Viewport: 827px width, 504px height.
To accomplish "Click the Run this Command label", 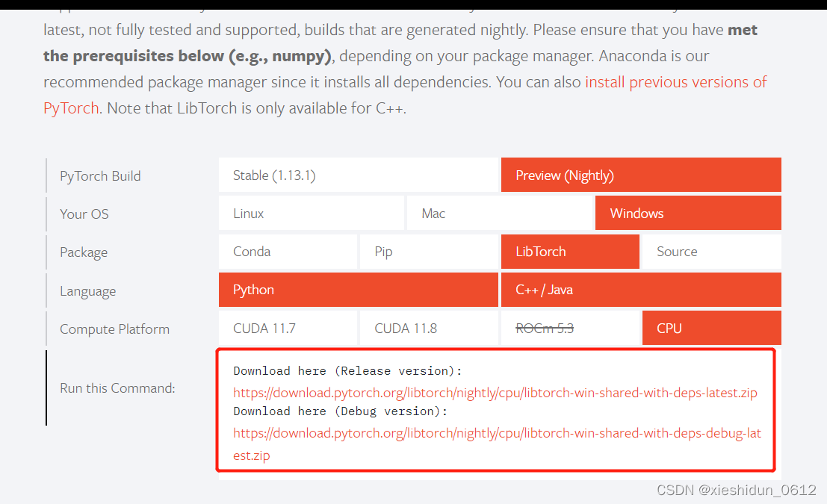I will pos(117,388).
